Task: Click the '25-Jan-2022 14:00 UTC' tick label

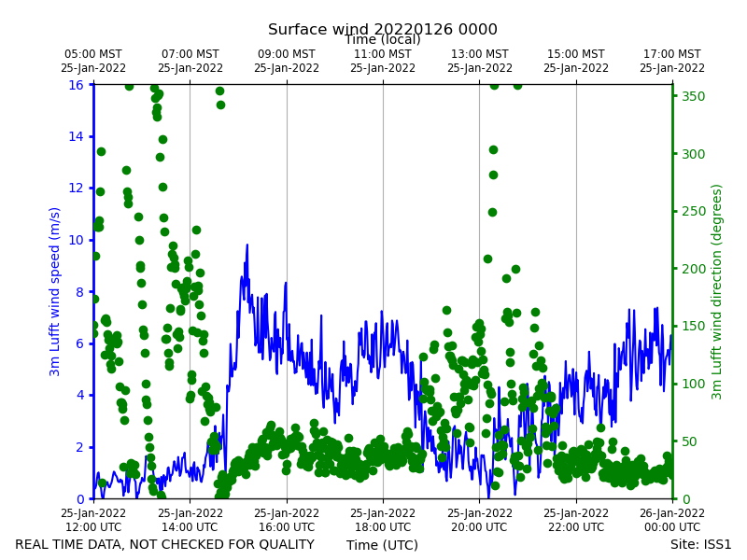Action: (x=190, y=520)
